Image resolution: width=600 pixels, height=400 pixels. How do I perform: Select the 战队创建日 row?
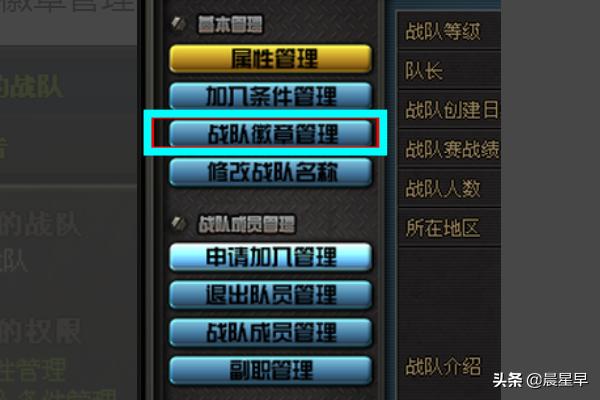[x=449, y=110]
